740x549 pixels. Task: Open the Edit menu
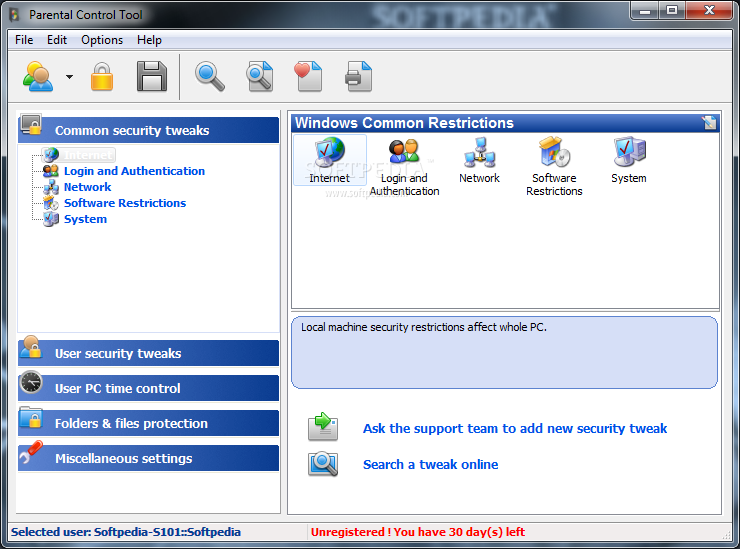point(57,40)
